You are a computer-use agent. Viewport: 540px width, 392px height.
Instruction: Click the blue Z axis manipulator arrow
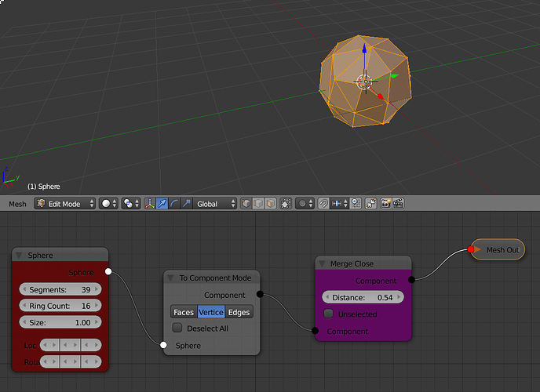pyautogui.click(x=364, y=49)
